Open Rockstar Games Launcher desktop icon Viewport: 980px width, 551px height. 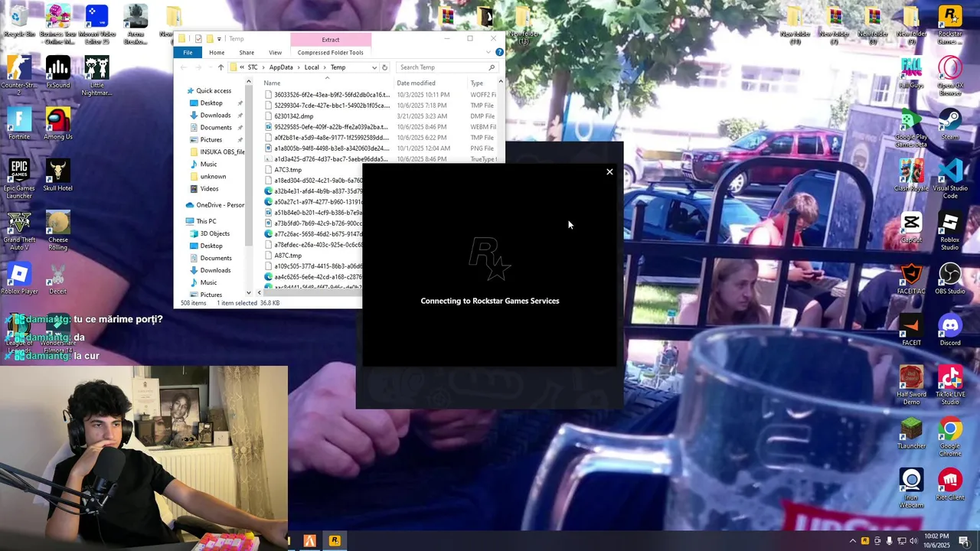950,24
